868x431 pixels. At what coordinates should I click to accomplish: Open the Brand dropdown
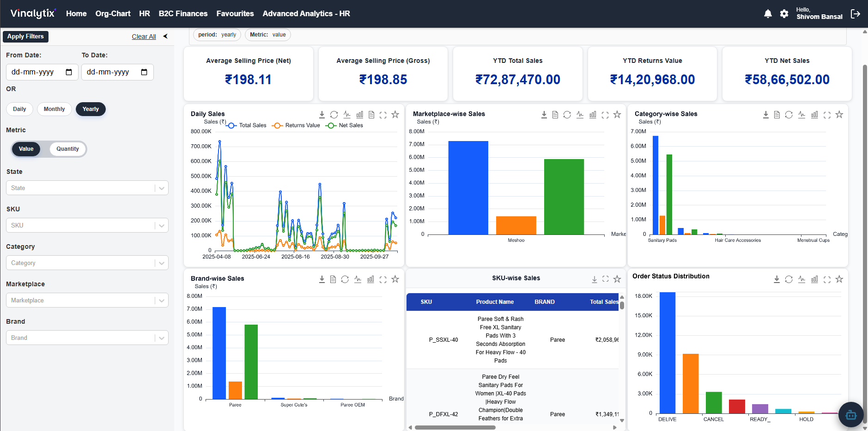(x=87, y=338)
